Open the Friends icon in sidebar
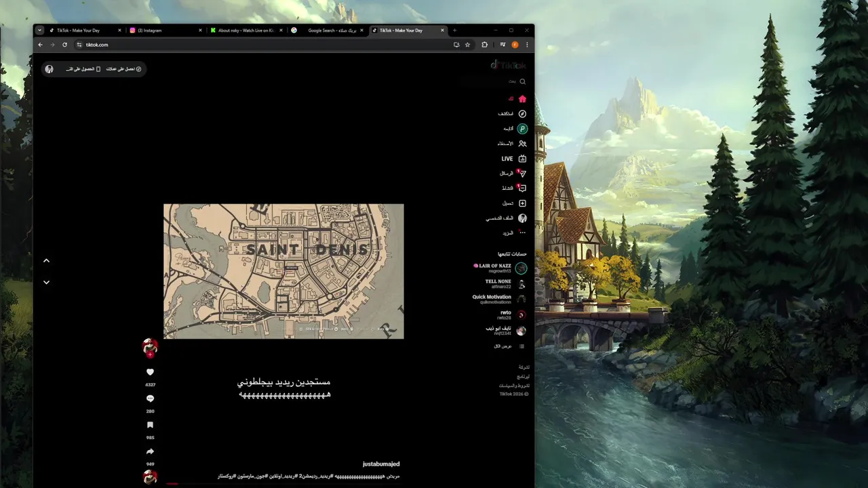This screenshot has width=868, height=488. point(522,144)
